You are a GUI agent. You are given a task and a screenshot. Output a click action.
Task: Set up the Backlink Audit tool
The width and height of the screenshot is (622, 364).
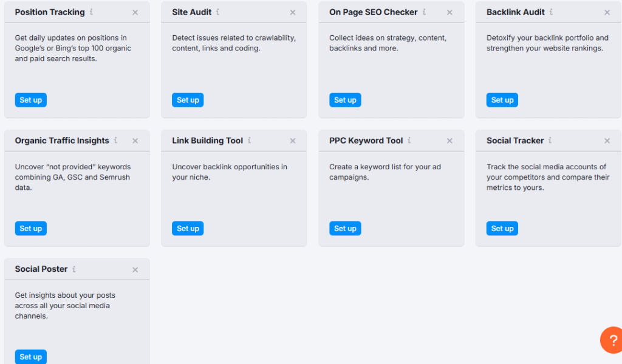[x=502, y=100]
